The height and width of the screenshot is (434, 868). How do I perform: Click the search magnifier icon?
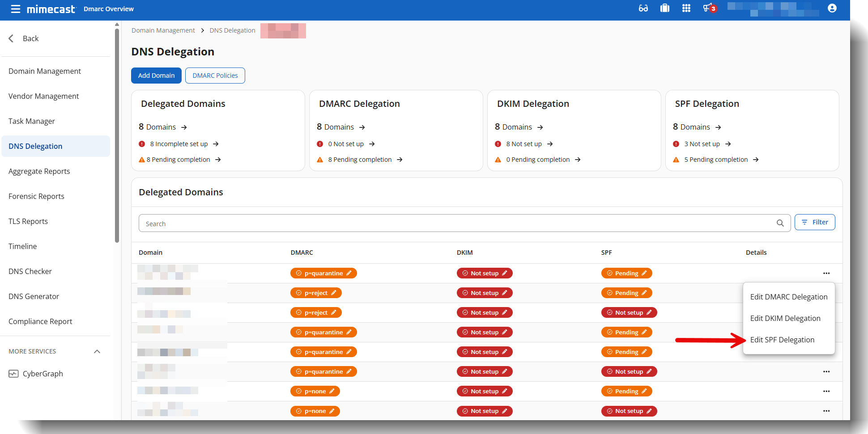point(780,223)
